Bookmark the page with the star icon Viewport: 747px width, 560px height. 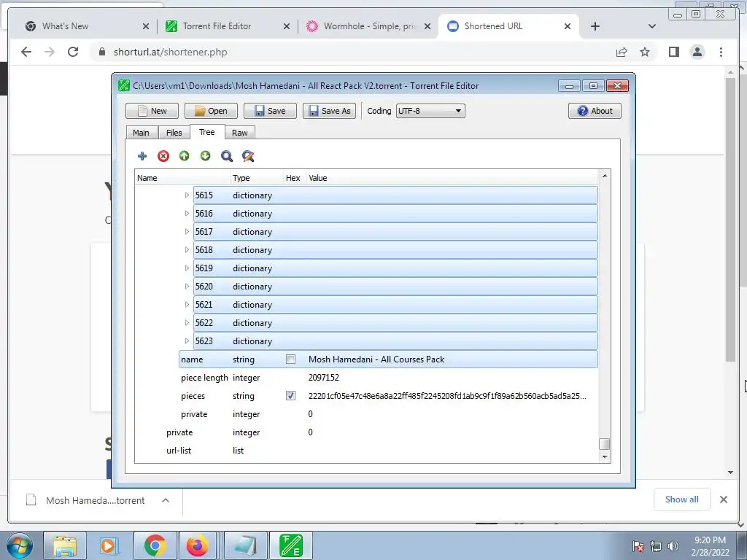click(x=645, y=52)
